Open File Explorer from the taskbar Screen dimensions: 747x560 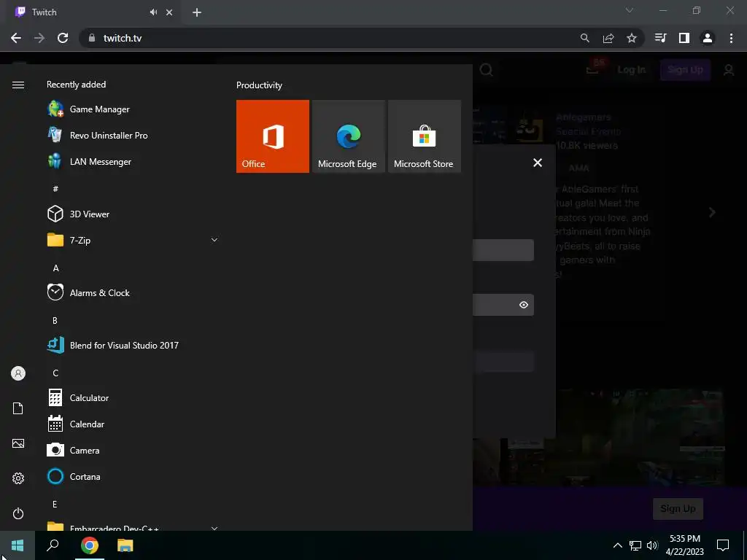click(x=125, y=545)
